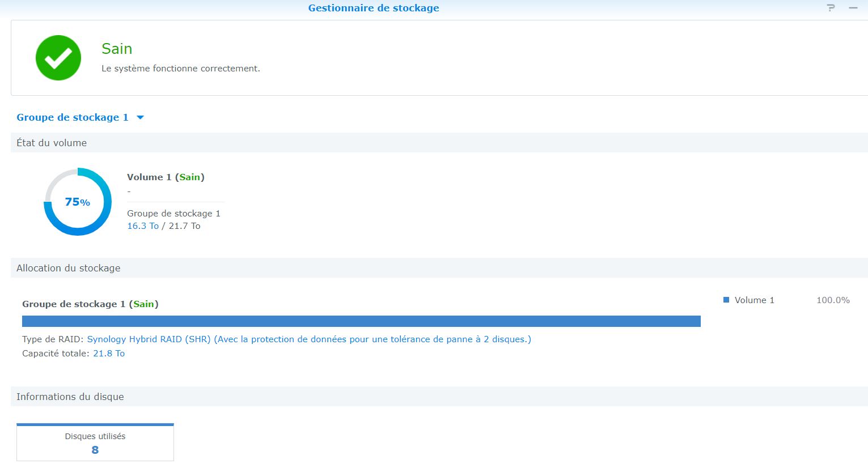
Task: Click the 100.0% allocation value
Action: click(x=833, y=300)
